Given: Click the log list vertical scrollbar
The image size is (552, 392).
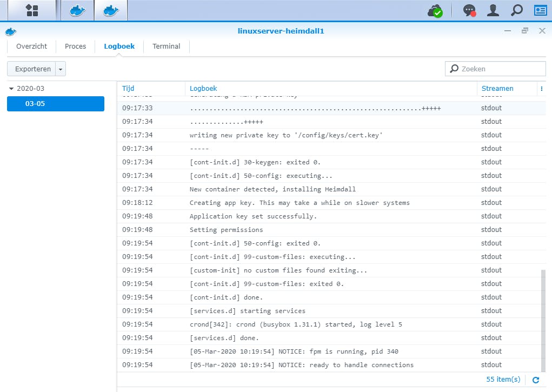Looking at the screenshot, I should click(543, 320).
